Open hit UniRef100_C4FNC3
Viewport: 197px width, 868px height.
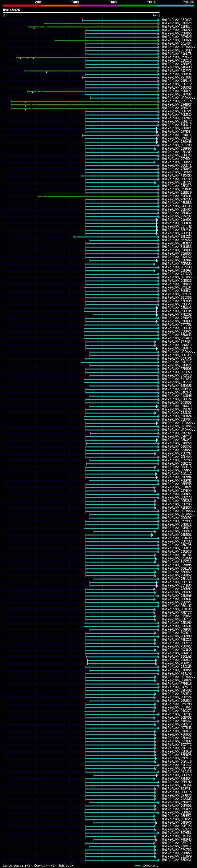pyautogui.click(x=177, y=243)
